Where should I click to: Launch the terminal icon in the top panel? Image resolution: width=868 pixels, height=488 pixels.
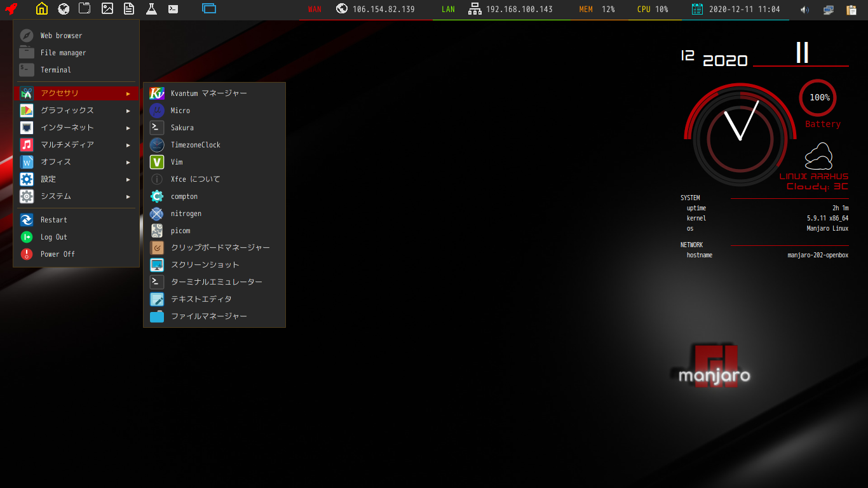click(x=173, y=9)
